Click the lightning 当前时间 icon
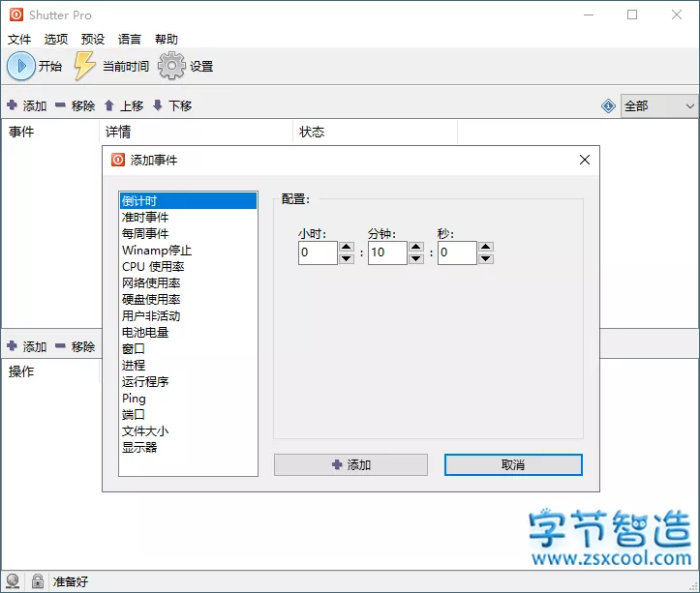Image resolution: width=700 pixels, height=593 pixels. pos(84,66)
